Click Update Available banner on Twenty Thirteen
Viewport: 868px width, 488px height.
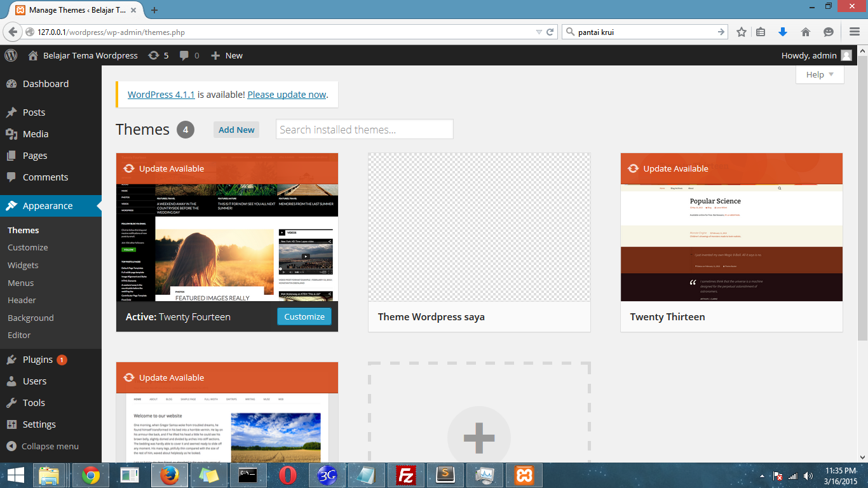tap(731, 168)
